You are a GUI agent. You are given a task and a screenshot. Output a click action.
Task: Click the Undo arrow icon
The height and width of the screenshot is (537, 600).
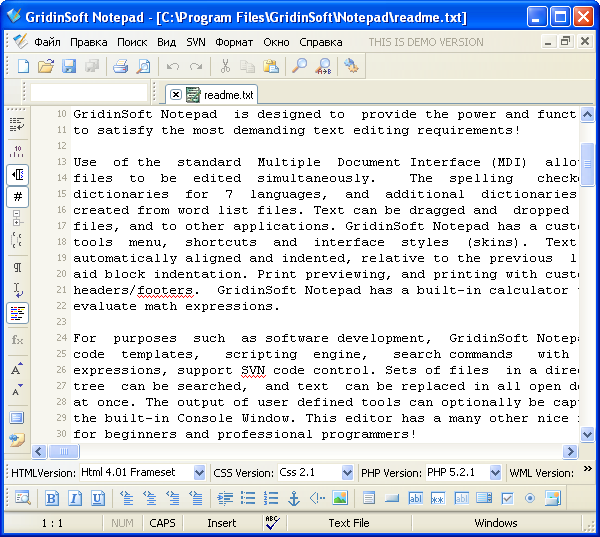click(x=173, y=67)
